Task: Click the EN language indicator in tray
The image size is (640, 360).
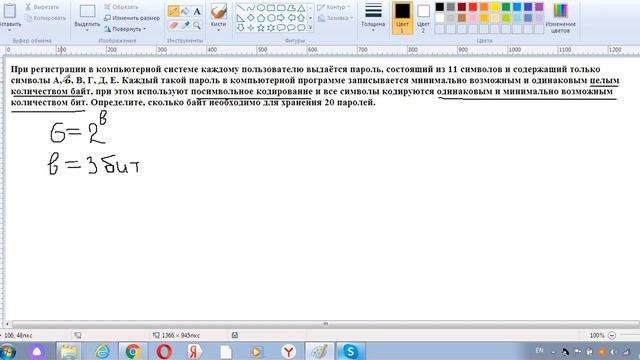Action: point(539,351)
